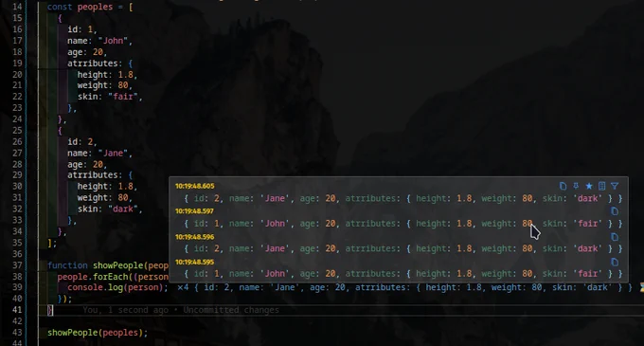Screen dimensions: 644x346
Task: Click the Jane log output under 10:19:48.596
Action: (x=403, y=248)
